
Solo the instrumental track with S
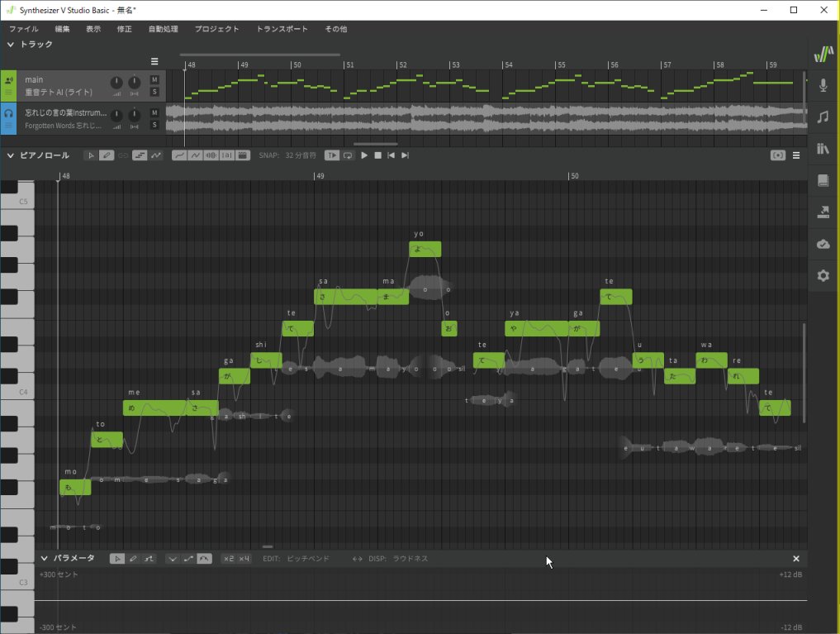point(154,125)
